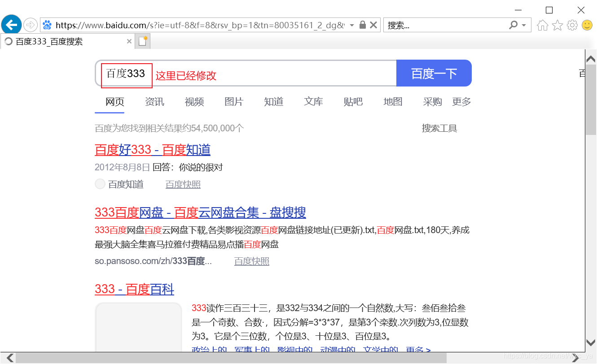Open Favorites with the star icon
The height and width of the screenshot is (364, 597).
[557, 25]
